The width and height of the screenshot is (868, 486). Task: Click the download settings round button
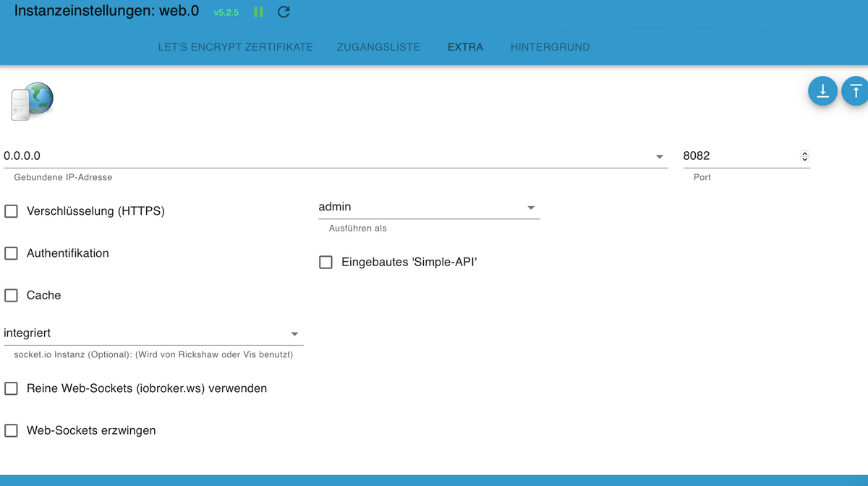click(x=822, y=91)
